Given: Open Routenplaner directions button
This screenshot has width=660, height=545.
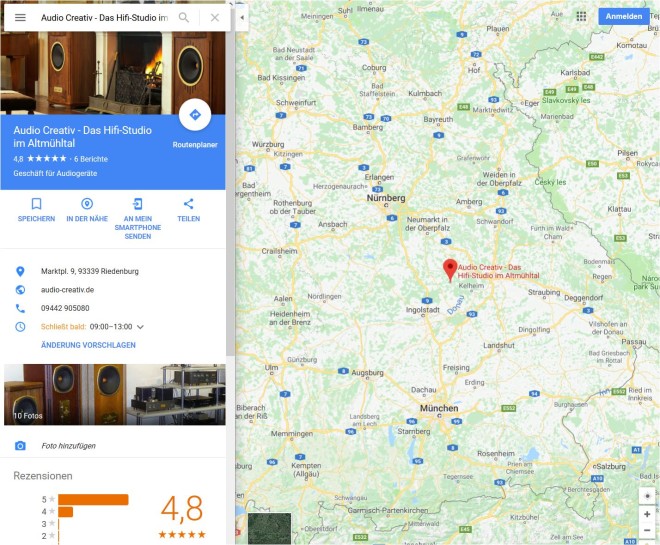Looking at the screenshot, I should coord(195,115).
